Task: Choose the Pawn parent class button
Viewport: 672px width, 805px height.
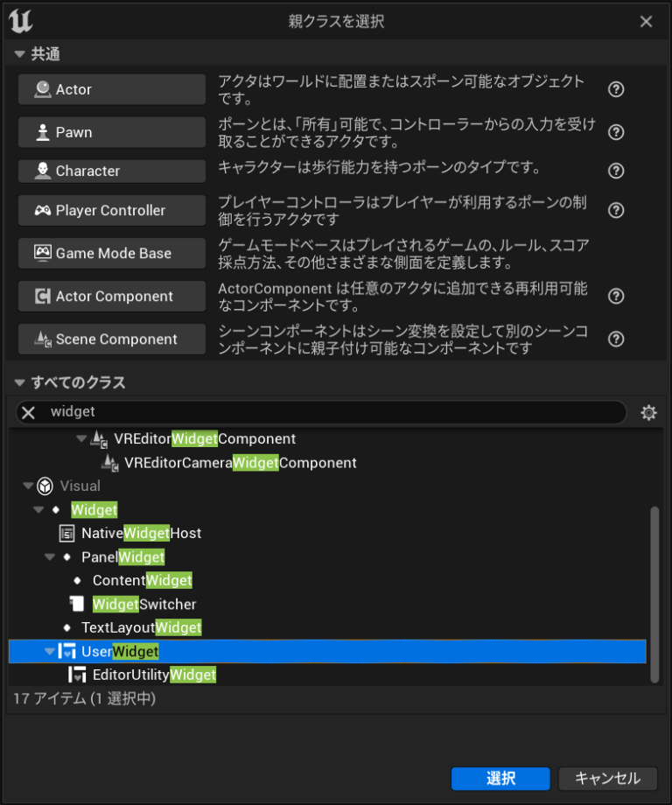Action: tap(112, 132)
